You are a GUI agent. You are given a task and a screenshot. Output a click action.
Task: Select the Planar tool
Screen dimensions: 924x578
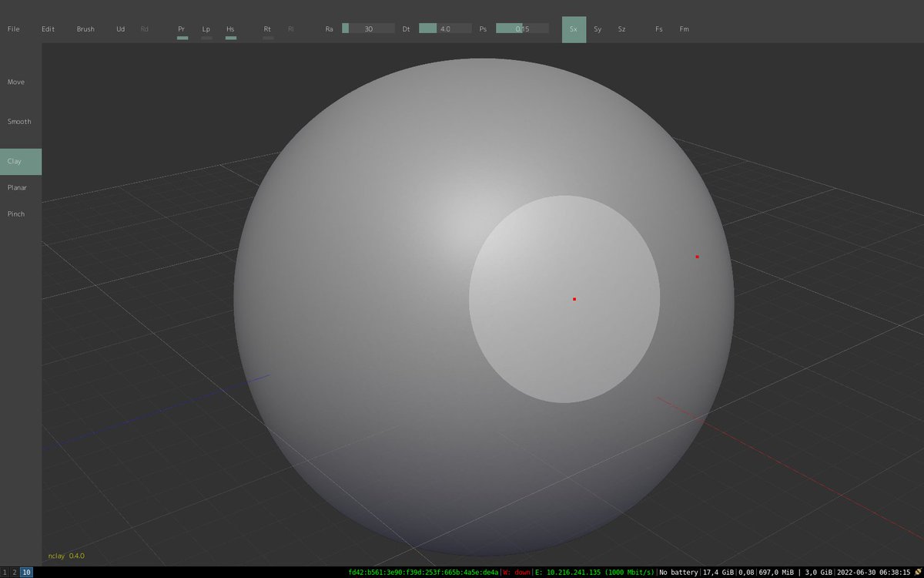[x=15, y=187]
